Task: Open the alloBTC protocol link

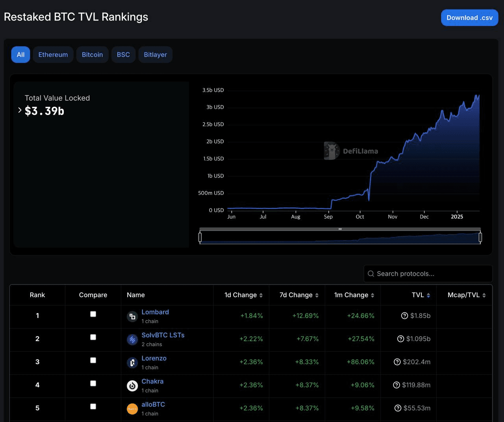Action: (x=153, y=404)
